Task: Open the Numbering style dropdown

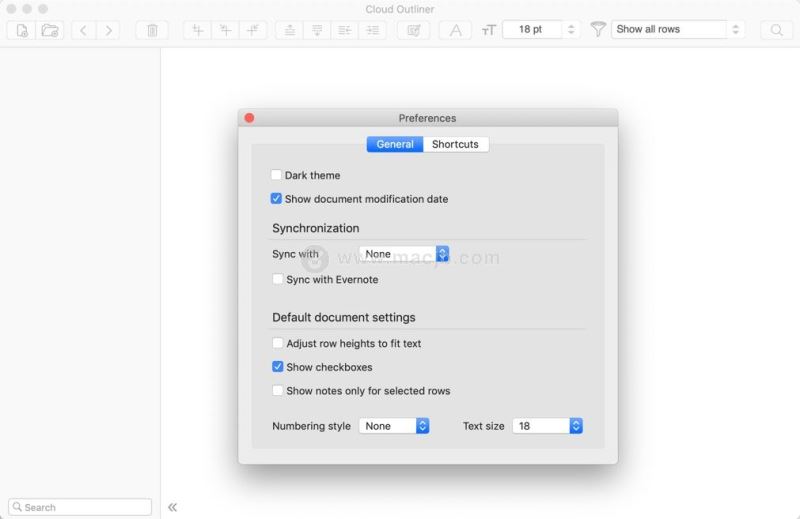Action: tap(394, 426)
